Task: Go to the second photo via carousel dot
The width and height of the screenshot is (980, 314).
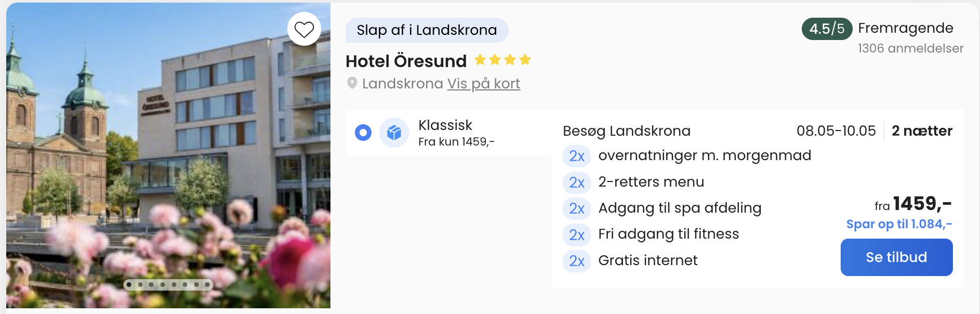Action: coord(140,284)
